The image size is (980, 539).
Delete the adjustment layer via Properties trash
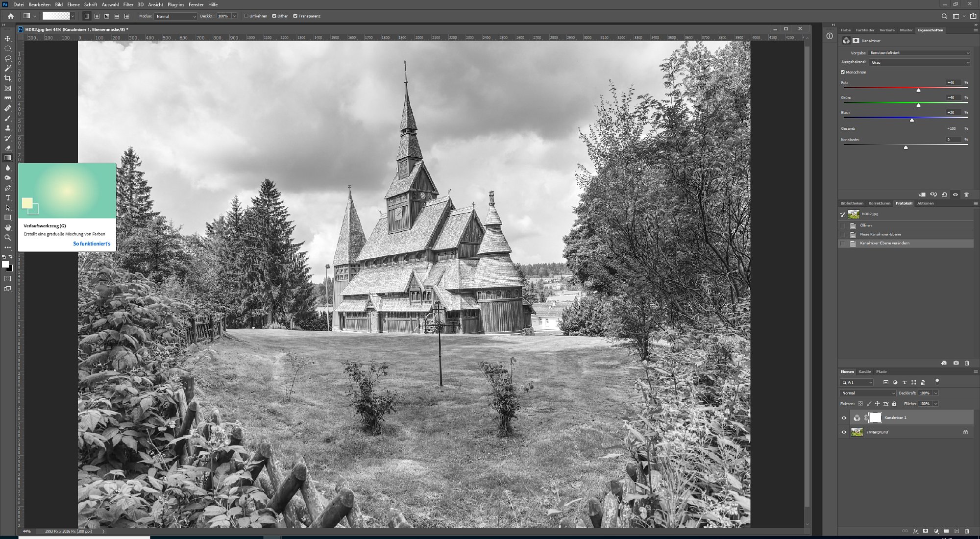[x=967, y=195]
